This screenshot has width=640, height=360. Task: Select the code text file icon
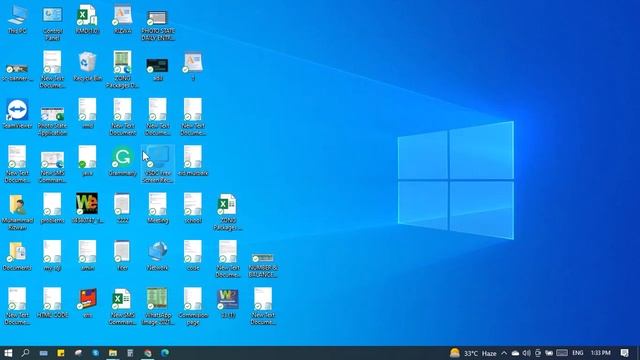193,256
